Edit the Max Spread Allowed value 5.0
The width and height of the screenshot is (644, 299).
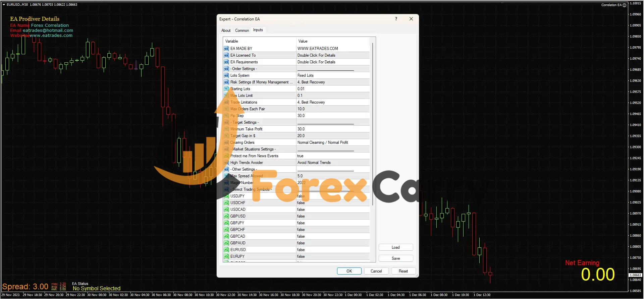coord(333,176)
